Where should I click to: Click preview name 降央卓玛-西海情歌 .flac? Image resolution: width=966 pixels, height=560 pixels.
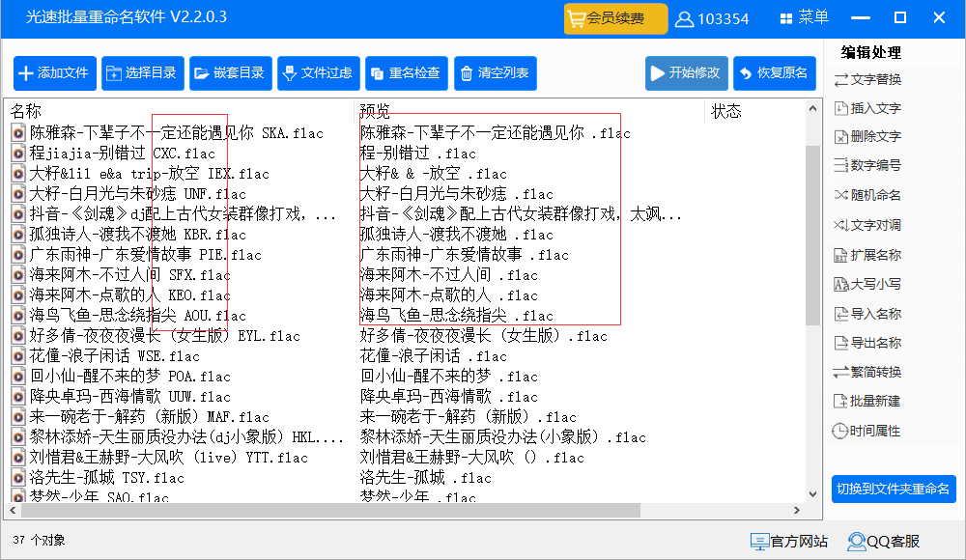[448, 397]
